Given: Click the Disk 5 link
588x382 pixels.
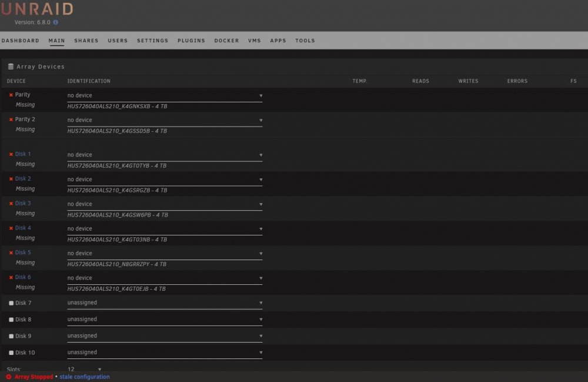Looking at the screenshot, I should pos(23,253).
